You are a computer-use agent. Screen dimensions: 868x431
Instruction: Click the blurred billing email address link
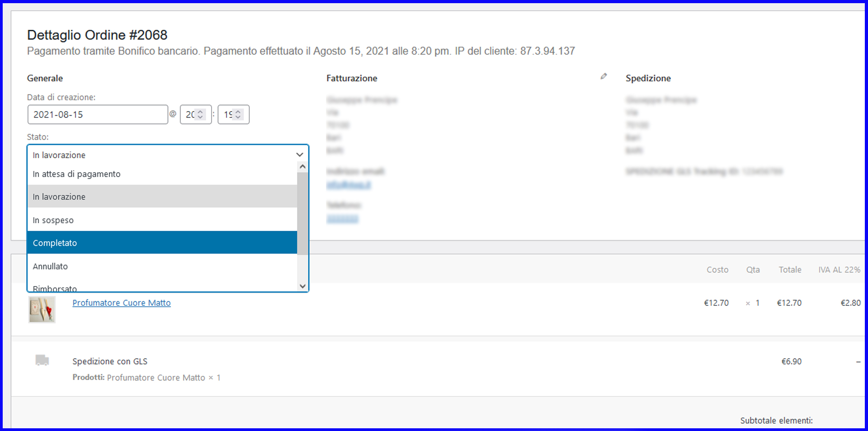coord(349,185)
